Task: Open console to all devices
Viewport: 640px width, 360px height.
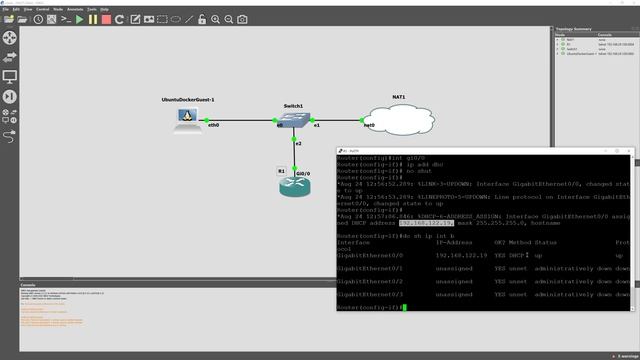Action: [66, 19]
